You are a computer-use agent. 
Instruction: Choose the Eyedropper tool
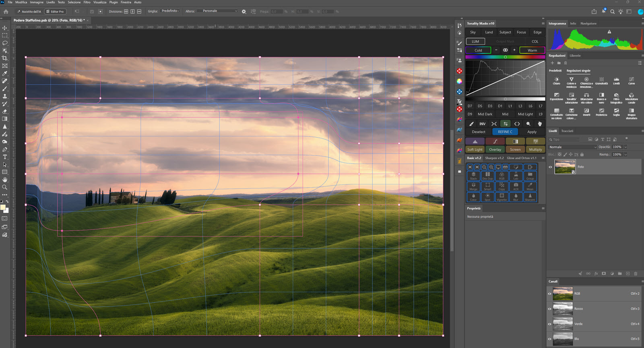point(5,73)
